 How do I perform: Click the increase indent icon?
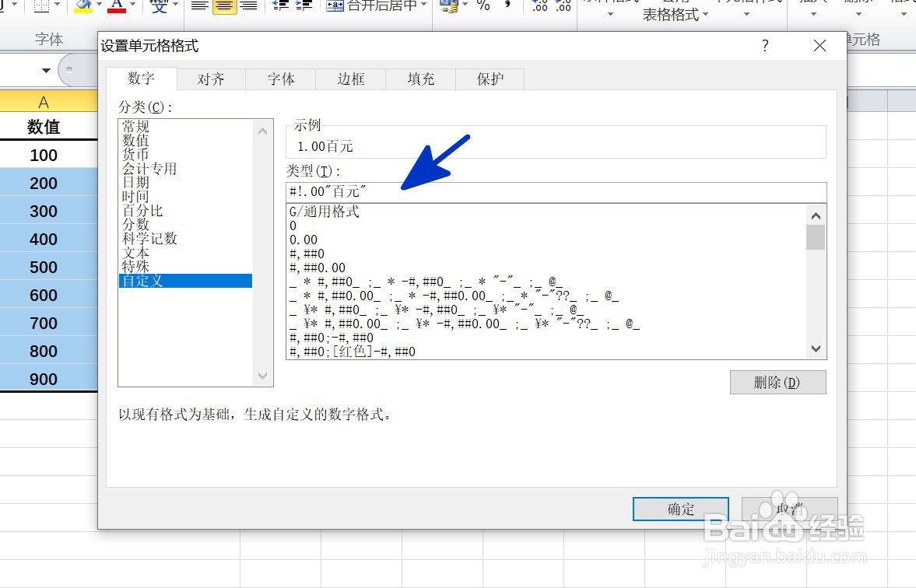click(x=304, y=6)
